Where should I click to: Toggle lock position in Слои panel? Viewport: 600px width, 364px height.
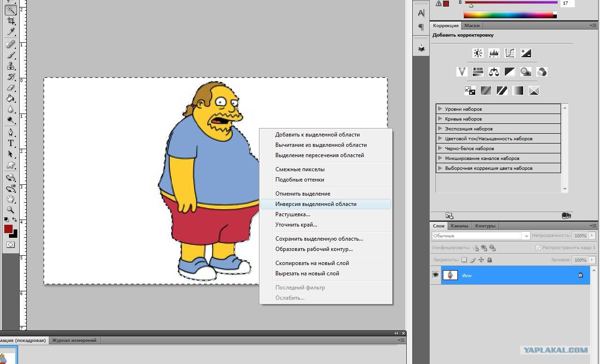481,260
